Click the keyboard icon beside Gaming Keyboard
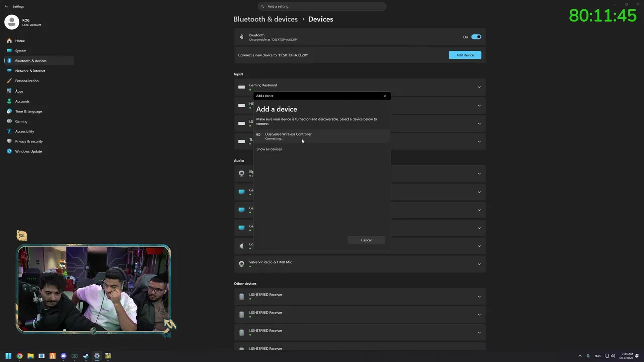Viewport: 644px width, 362px height. [242, 87]
